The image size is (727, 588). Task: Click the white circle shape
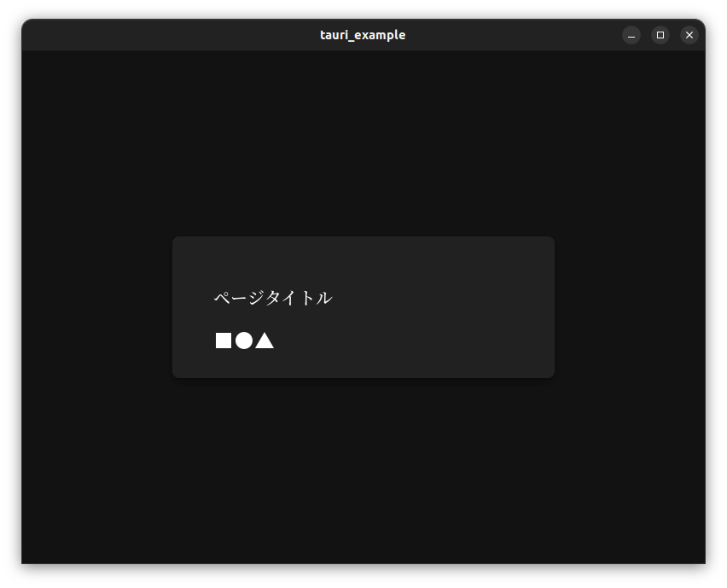pos(244,341)
